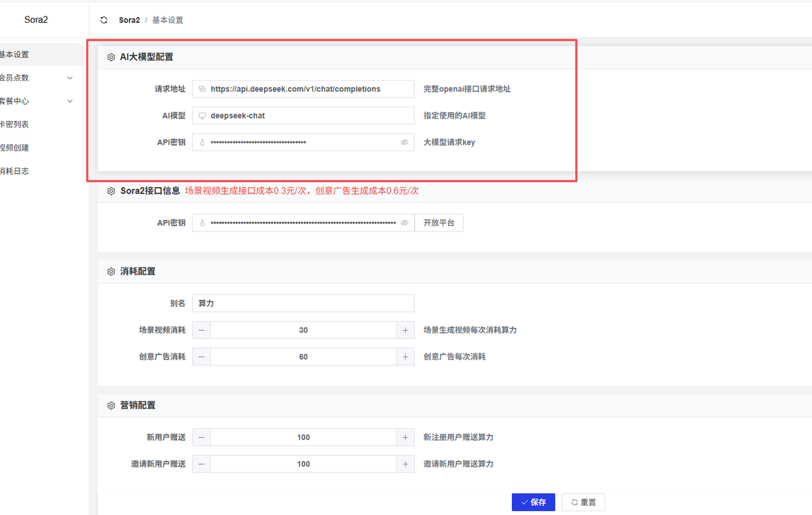The image size is (812, 515).
Task: Increase 场景视频消耗 with the plus button
Action: (x=405, y=330)
